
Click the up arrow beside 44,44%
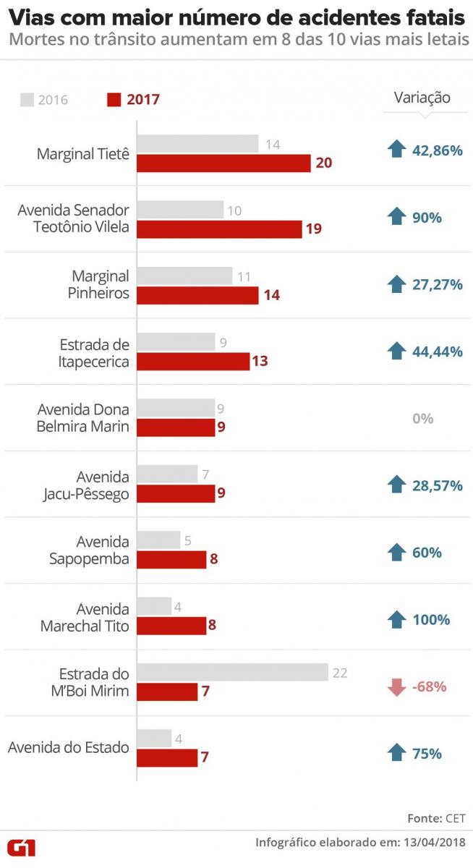click(396, 352)
